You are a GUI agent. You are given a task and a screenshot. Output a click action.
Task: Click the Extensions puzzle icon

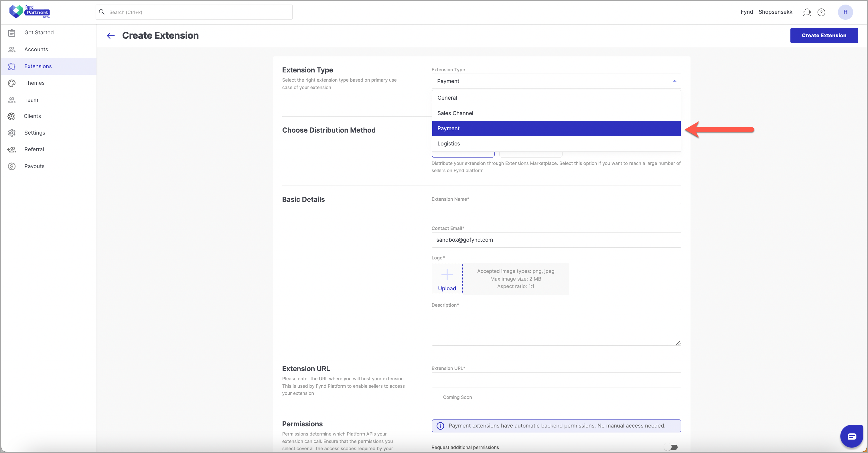point(12,66)
